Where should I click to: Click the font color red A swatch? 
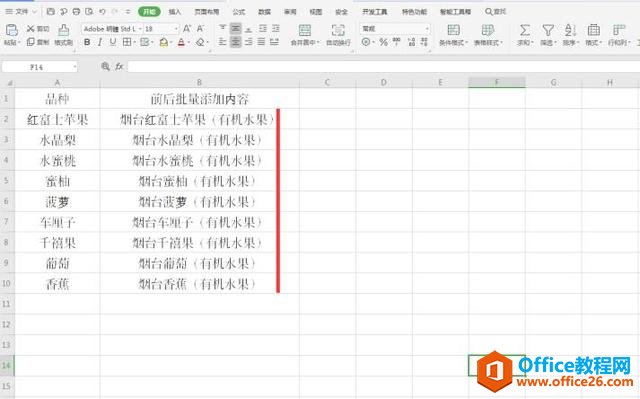(x=181, y=42)
